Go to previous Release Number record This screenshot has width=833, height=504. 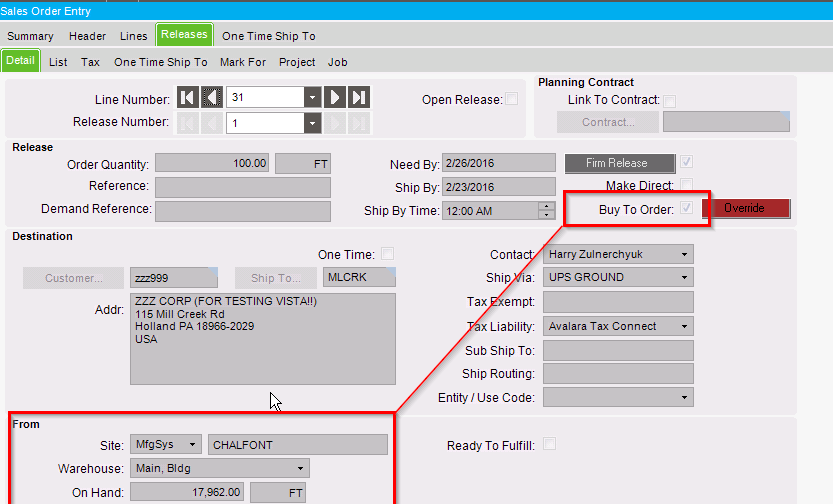coord(211,123)
